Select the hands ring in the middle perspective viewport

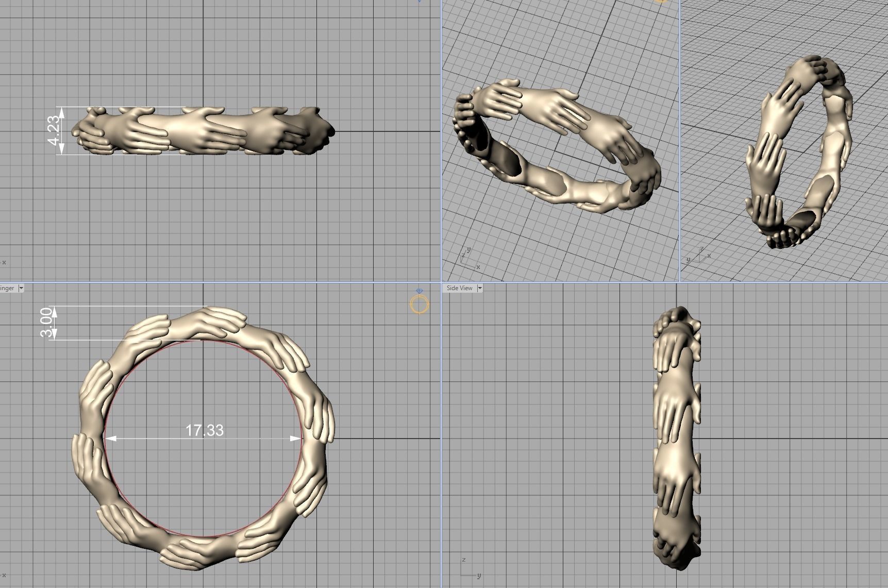tap(558, 146)
